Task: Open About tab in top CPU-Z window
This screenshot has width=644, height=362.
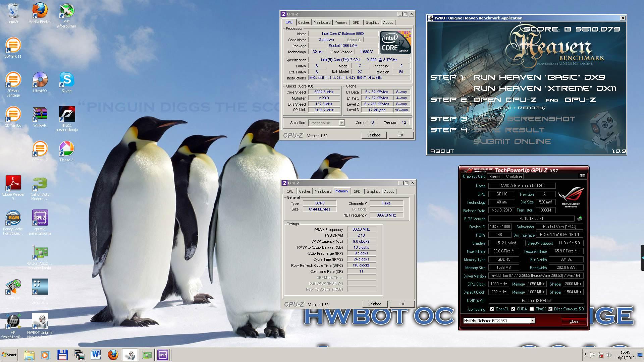Action: point(388,22)
